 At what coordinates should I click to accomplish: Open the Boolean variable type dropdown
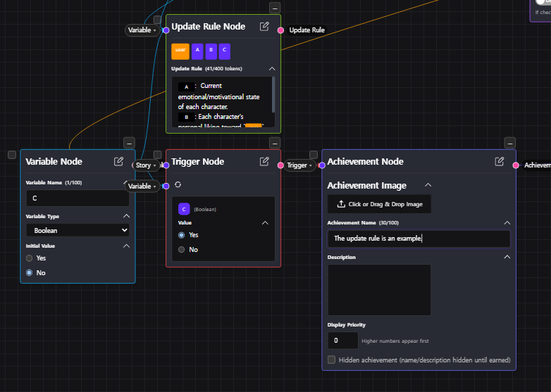coord(78,231)
